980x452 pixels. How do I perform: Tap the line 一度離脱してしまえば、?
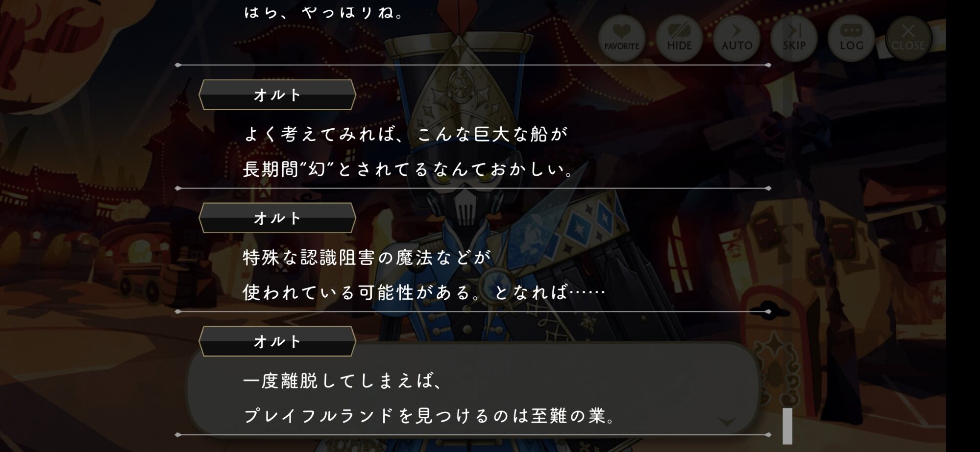(x=343, y=381)
